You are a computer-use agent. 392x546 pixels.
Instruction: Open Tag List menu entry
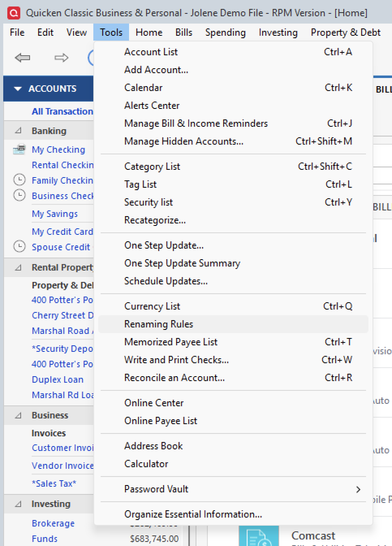coord(233,184)
